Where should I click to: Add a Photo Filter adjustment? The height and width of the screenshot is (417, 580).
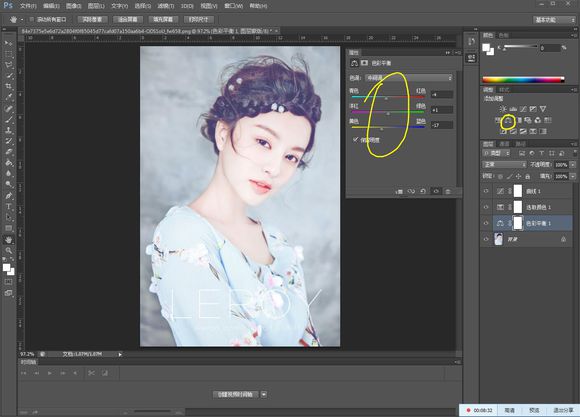tap(529, 120)
